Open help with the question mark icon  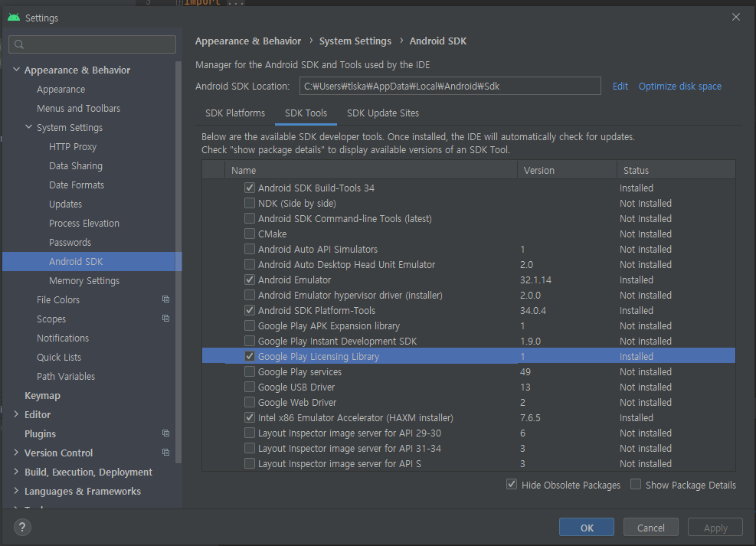(x=22, y=527)
